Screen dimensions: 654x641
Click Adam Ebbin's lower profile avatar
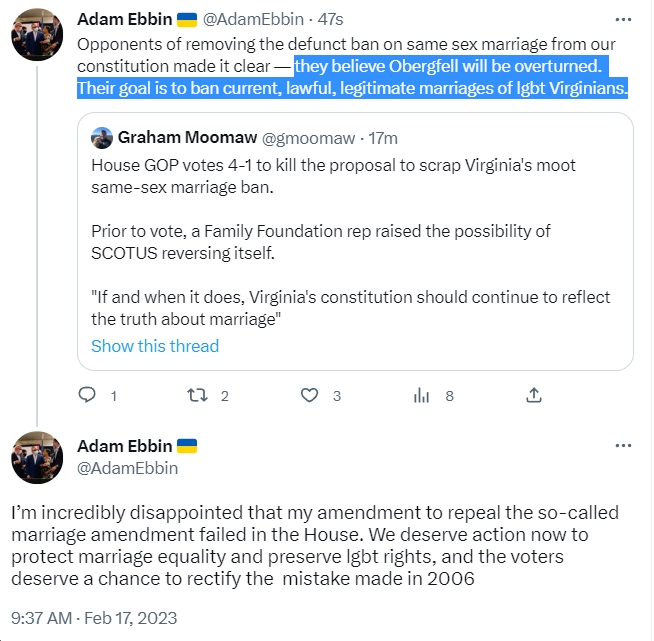37,457
